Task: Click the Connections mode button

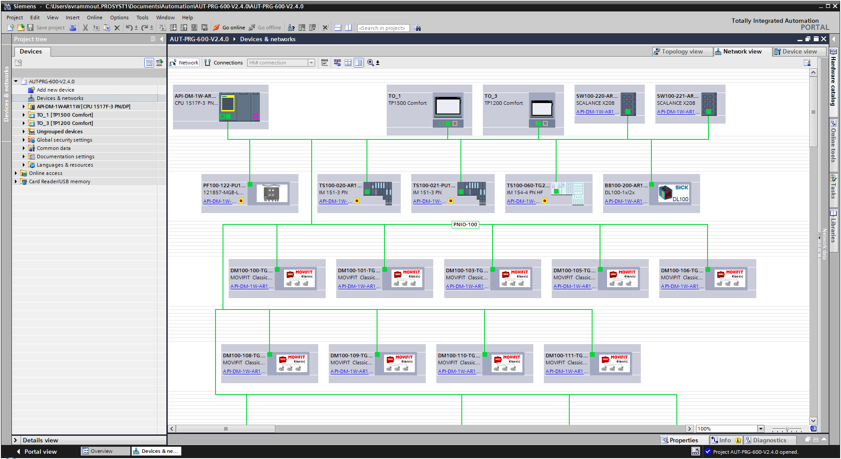Action: tap(224, 63)
